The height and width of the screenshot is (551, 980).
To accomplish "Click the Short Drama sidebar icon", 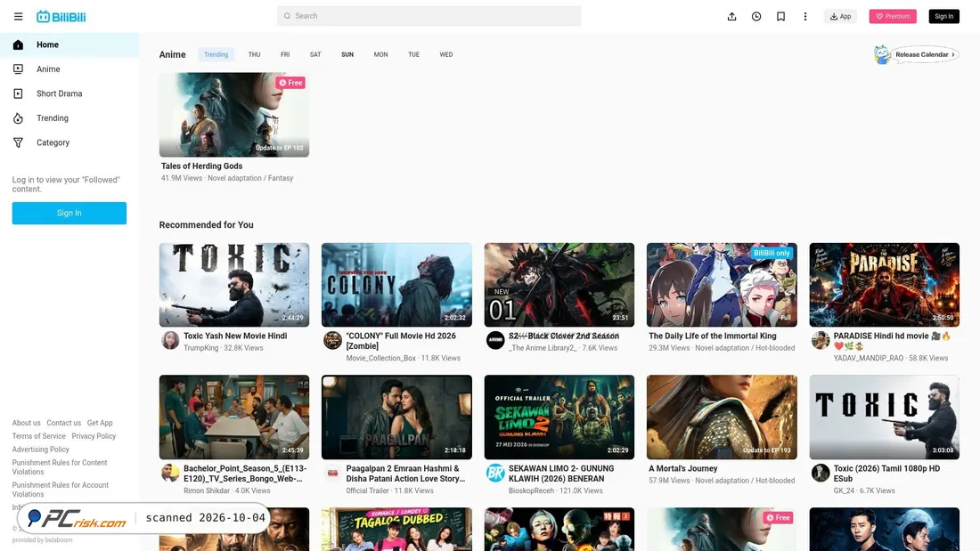I will [x=18, y=93].
